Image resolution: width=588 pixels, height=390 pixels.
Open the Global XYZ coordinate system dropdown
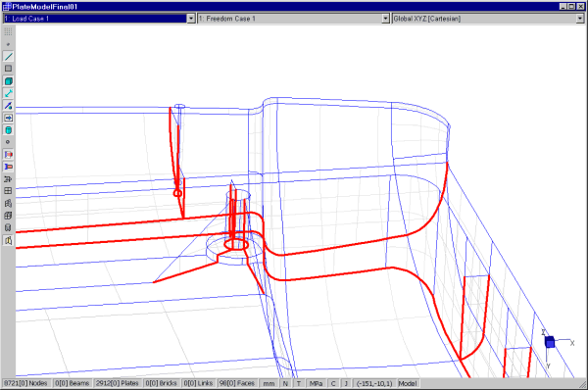click(x=580, y=19)
